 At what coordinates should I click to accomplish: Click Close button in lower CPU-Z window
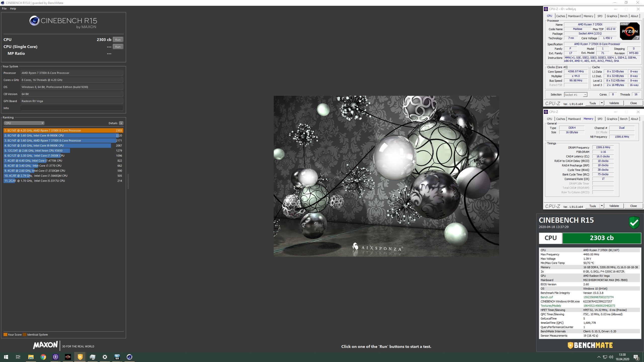click(633, 206)
